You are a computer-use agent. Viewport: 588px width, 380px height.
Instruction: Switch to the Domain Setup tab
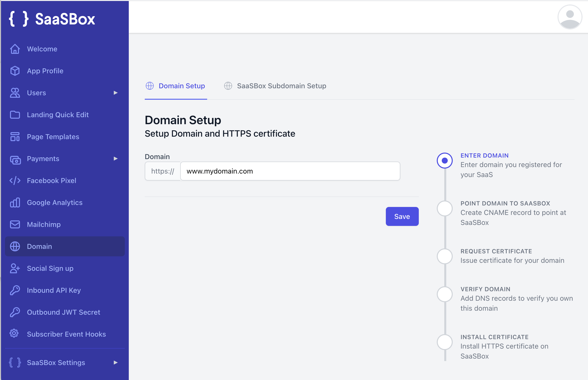(x=176, y=86)
